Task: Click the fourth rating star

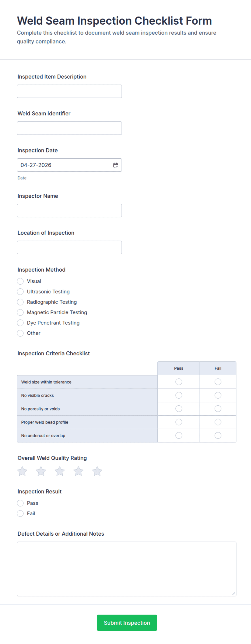Action: tap(78, 471)
